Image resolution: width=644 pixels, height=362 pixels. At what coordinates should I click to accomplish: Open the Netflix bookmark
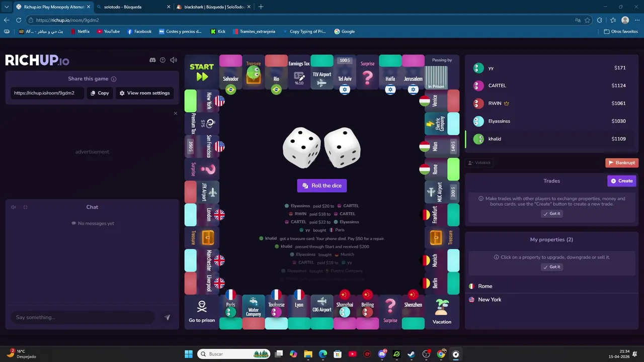[x=80, y=31]
